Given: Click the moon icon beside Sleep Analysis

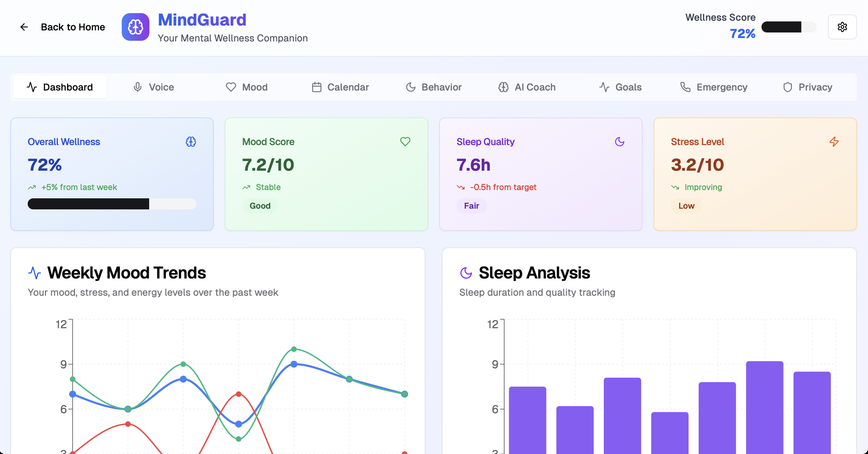Looking at the screenshot, I should 466,273.
